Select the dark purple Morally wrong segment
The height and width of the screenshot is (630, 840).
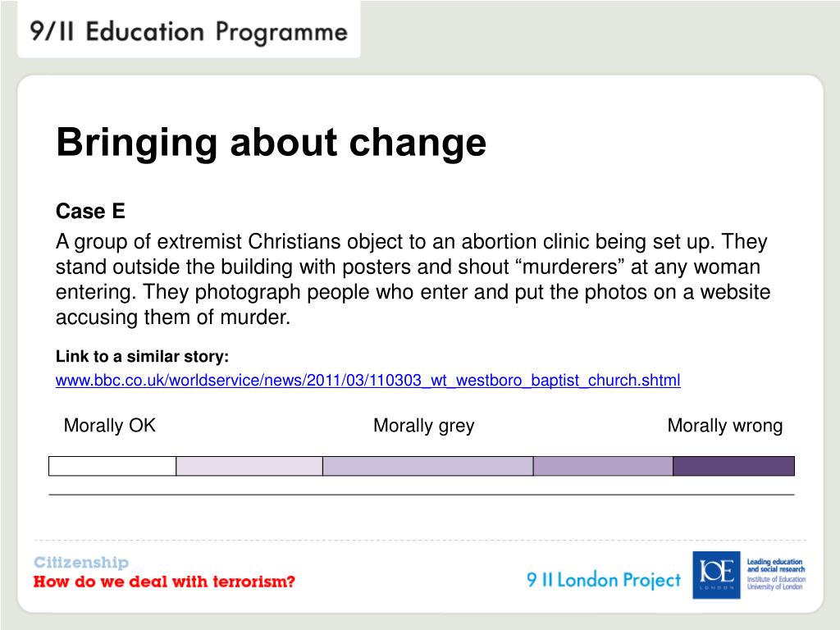click(x=734, y=466)
